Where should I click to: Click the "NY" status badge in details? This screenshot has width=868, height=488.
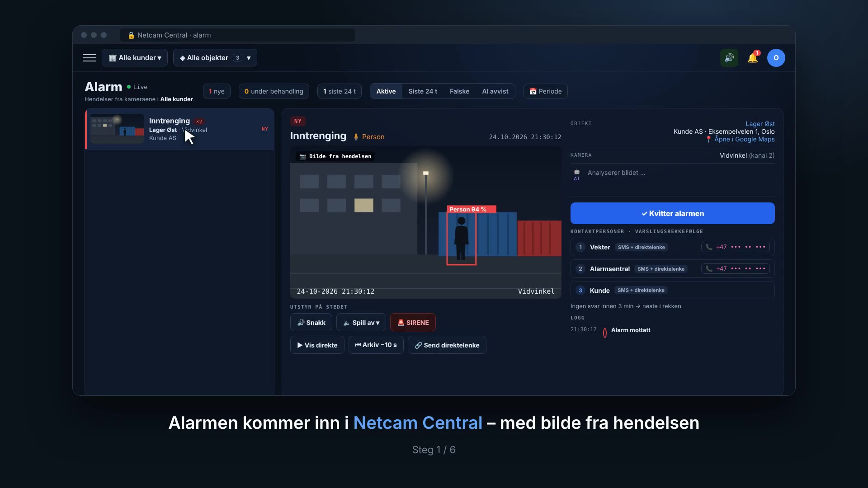pos(298,121)
